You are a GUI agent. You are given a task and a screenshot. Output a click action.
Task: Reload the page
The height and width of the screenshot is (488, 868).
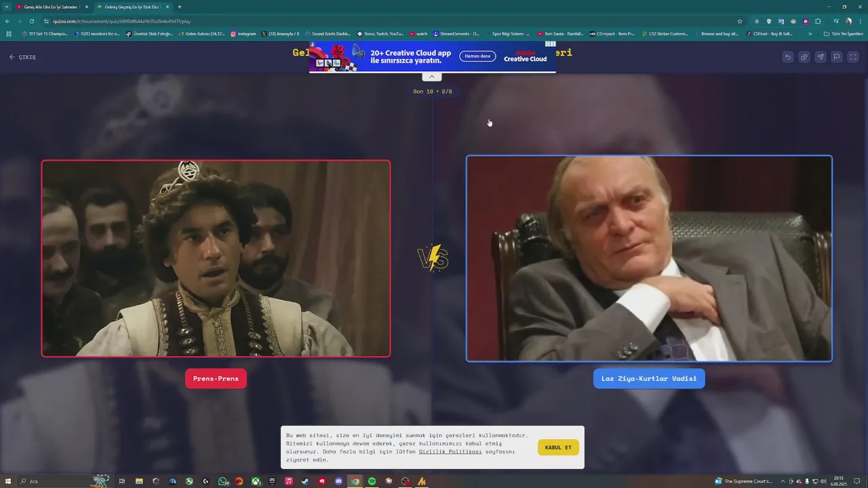click(x=31, y=21)
